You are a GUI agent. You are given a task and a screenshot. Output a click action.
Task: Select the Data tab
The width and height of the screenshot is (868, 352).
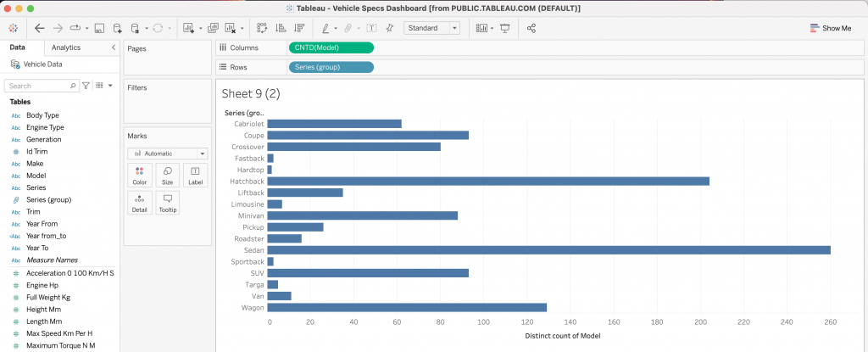17,47
